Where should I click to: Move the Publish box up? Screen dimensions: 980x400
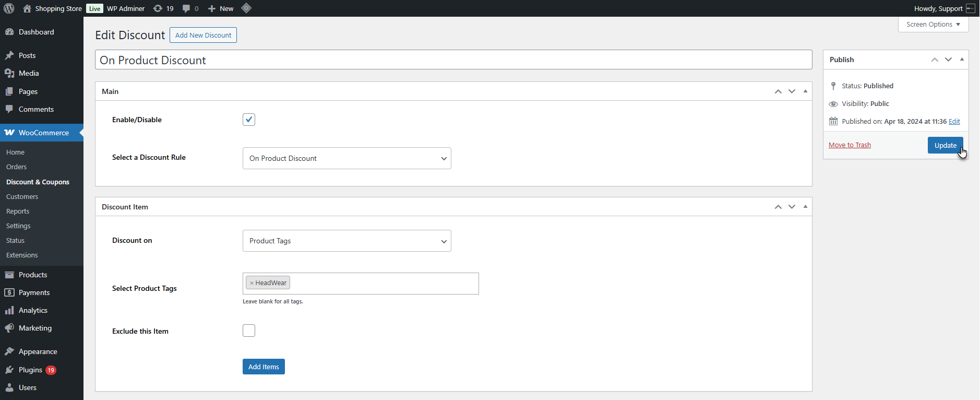point(935,60)
